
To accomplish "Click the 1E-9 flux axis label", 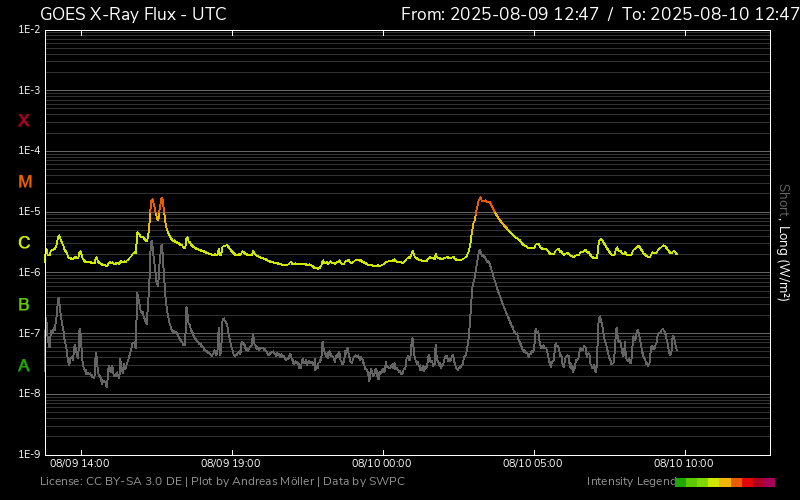I will (29, 454).
